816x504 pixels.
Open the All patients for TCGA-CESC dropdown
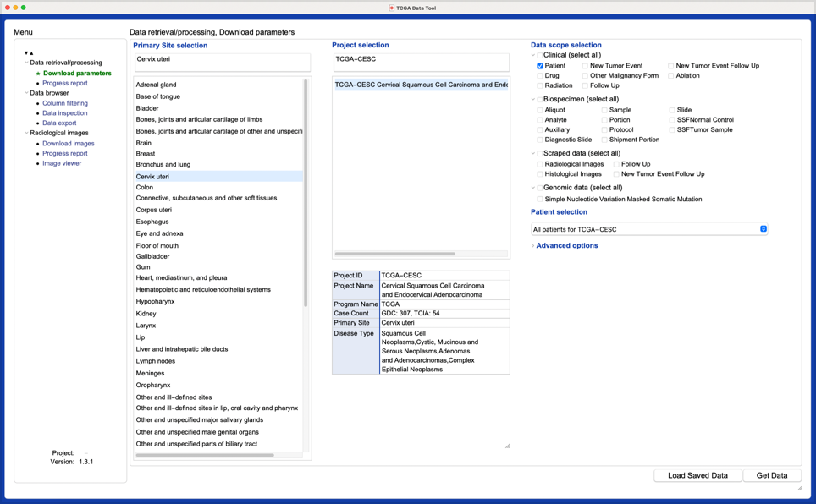(x=652, y=228)
